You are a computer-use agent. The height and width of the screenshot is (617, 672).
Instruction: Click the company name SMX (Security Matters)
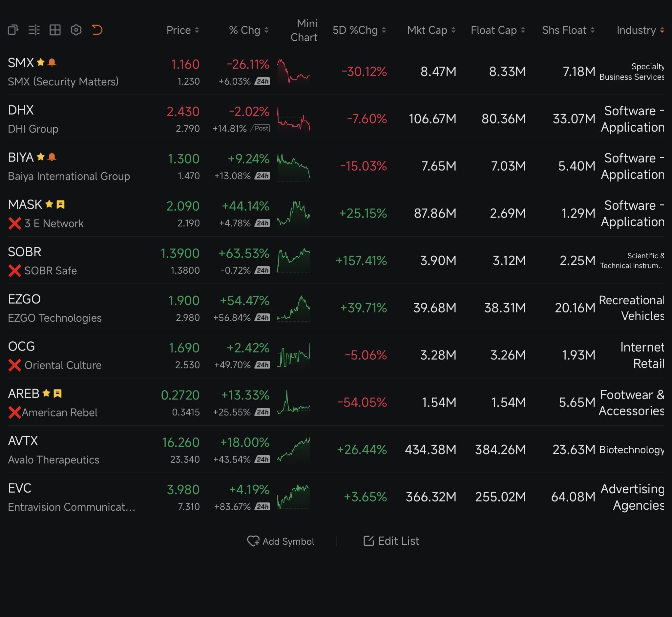pos(63,82)
